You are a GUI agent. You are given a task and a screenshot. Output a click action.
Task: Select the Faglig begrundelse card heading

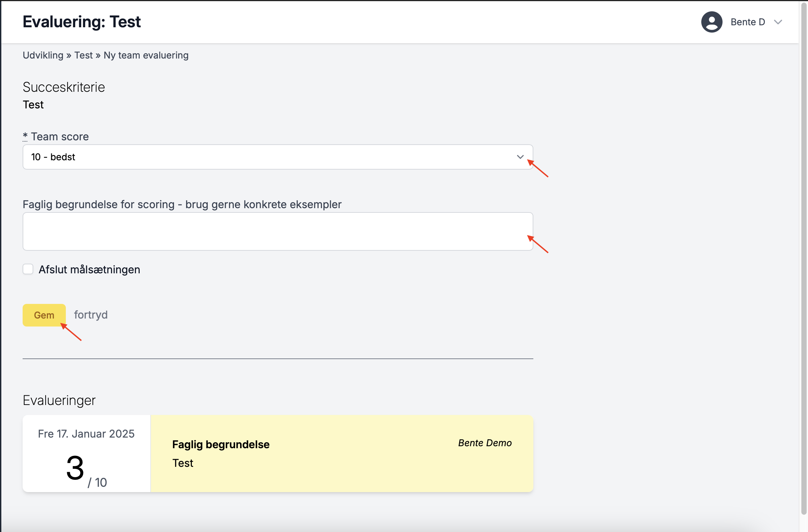[221, 445]
